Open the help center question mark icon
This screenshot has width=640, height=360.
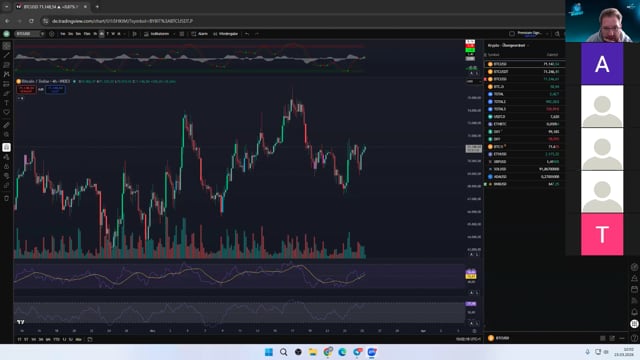tap(634, 338)
